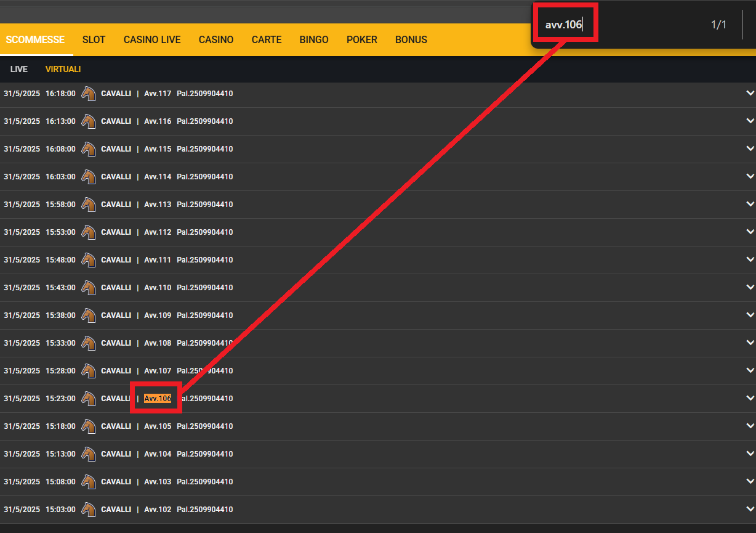Click horse icon in Avv.102 row
The width and height of the screenshot is (756, 533).
point(89,510)
